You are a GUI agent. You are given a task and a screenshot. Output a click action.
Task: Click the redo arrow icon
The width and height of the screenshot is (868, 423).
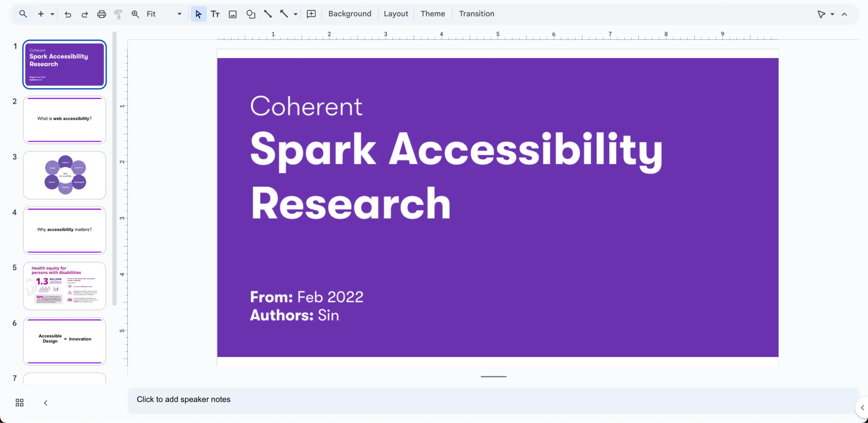coord(84,14)
